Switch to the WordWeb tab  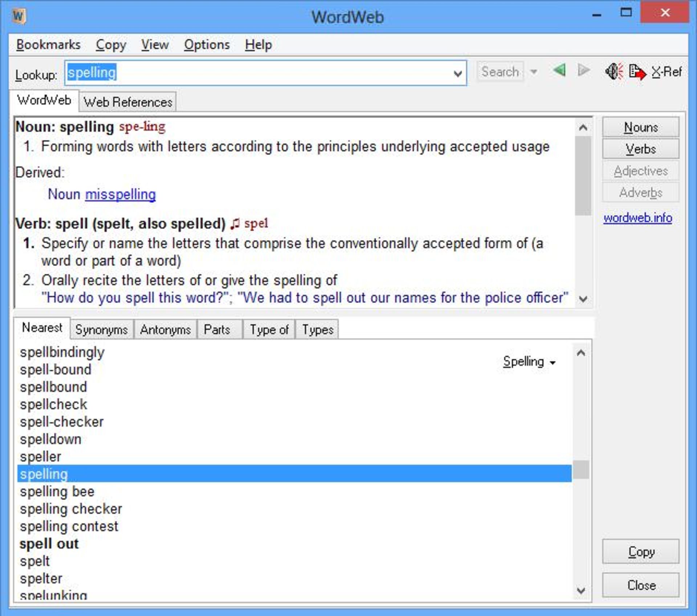44,100
